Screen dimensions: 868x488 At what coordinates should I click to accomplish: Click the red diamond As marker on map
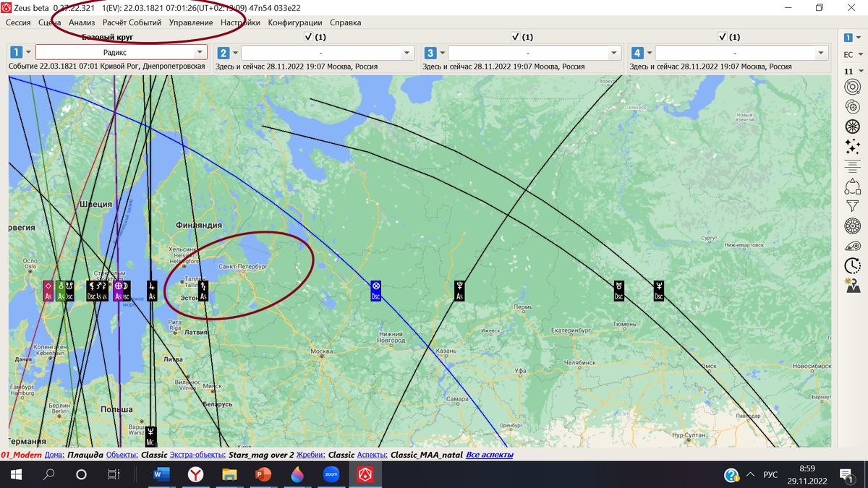[48, 291]
